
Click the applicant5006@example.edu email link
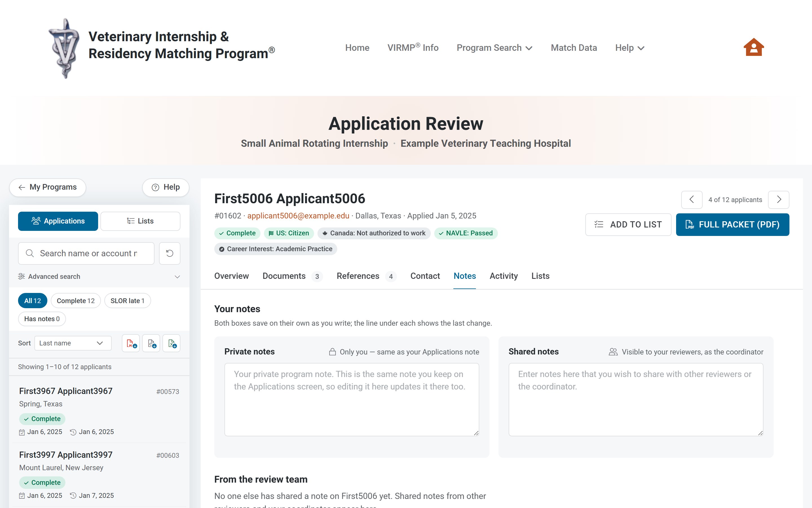(x=298, y=216)
